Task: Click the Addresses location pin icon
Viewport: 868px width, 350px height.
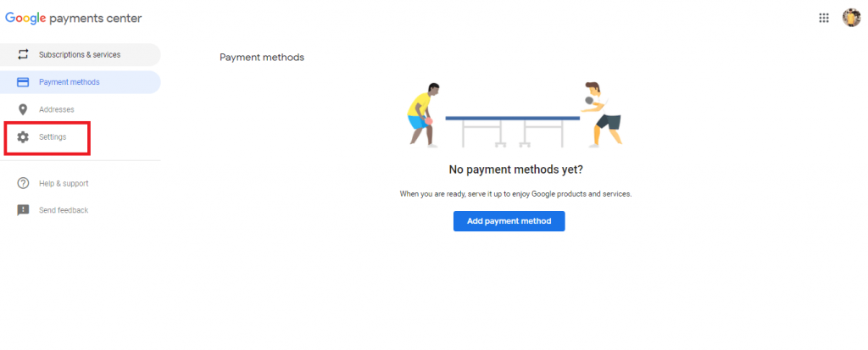Action: click(23, 109)
